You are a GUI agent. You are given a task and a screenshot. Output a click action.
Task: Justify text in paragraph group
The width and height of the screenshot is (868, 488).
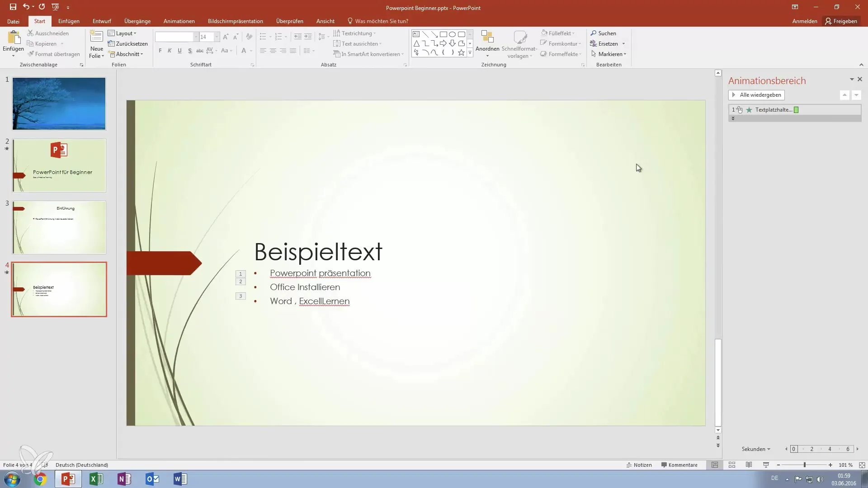click(x=293, y=51)
